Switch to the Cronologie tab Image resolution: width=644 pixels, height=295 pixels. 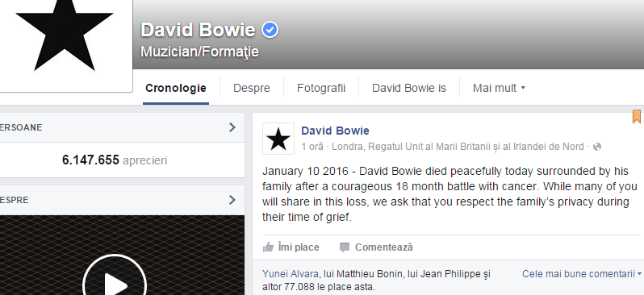[x=176, y=88]
